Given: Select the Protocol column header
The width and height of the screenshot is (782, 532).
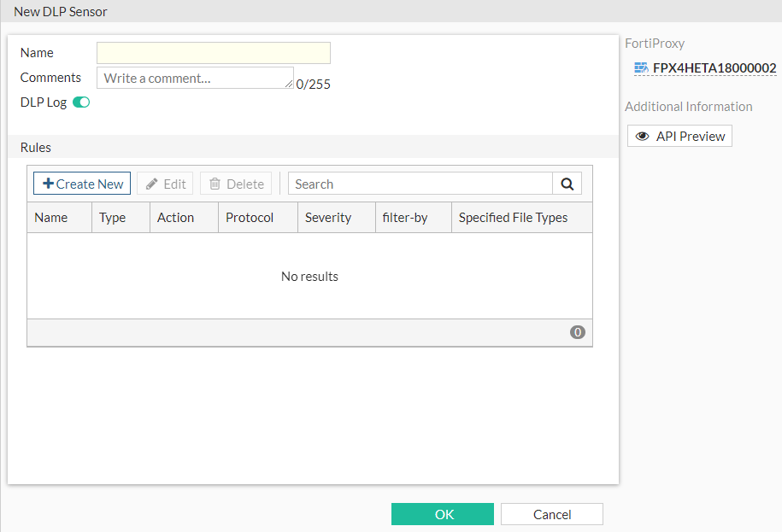Looking at the screenshot, I should (249, 217).
